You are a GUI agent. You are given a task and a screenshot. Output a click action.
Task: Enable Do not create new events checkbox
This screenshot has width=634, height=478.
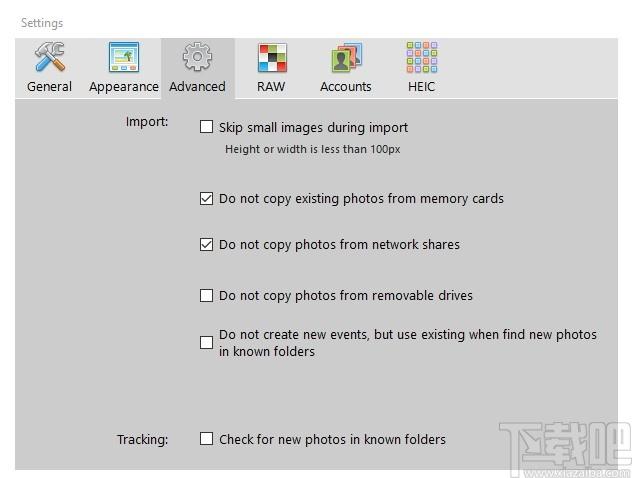click(206, 343)
